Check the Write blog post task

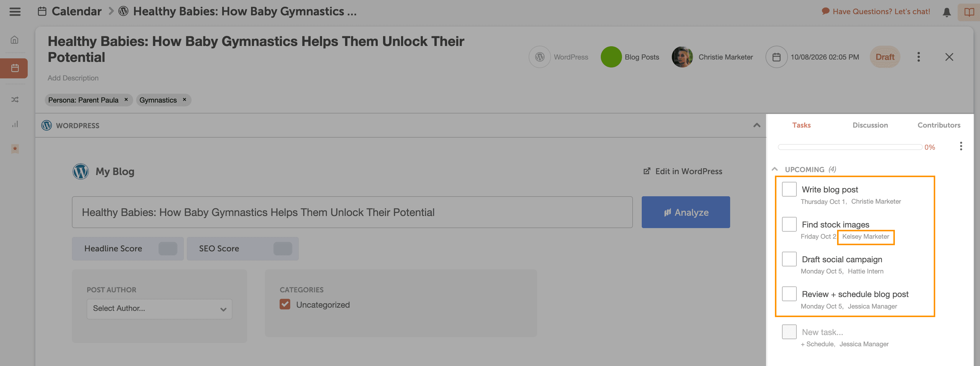(x=789, y=189)
